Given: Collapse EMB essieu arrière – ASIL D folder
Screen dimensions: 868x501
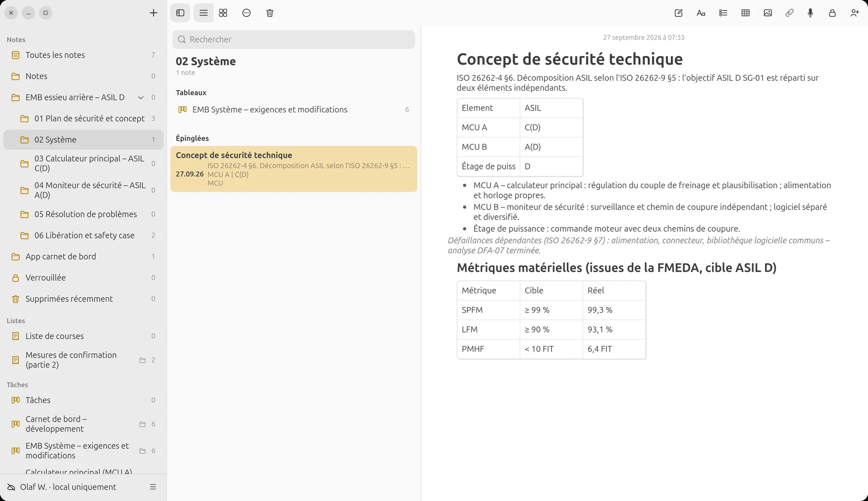Looking at the screenshot, I should [x=141, y=97].
